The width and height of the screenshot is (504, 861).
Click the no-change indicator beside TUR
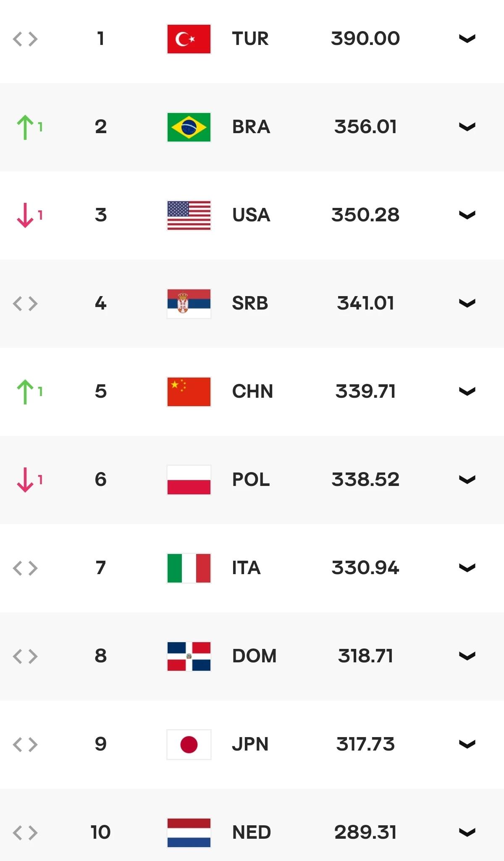[x=25, y=39]
